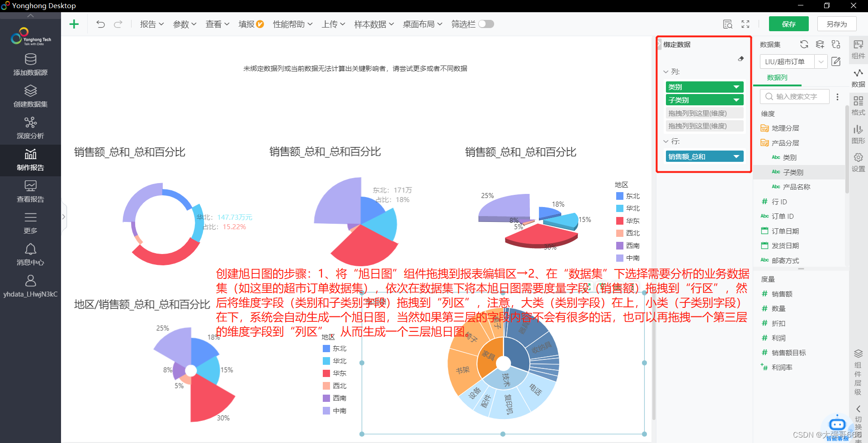Click the first empty 拖拽列到这里(维度) slot
Image resolution: width=868 pixels, height=443 pixels.
coord(704,113)
